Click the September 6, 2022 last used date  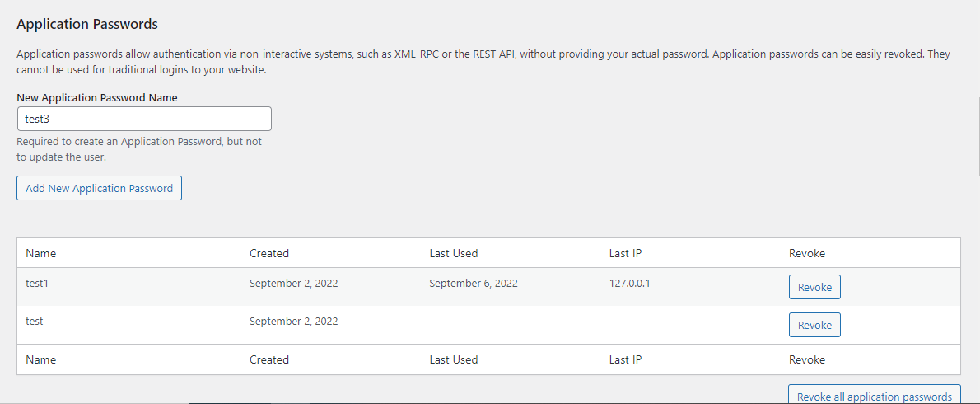(x=474, y=284)
